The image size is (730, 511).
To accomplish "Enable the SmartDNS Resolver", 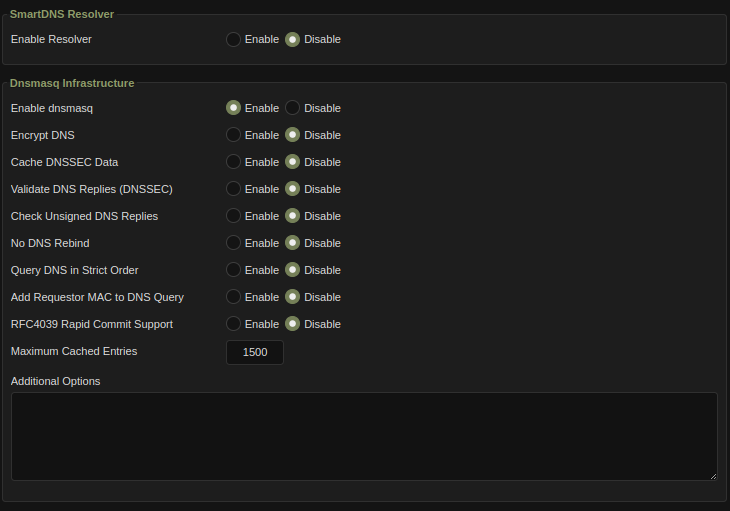I will (x=233, y=39).
